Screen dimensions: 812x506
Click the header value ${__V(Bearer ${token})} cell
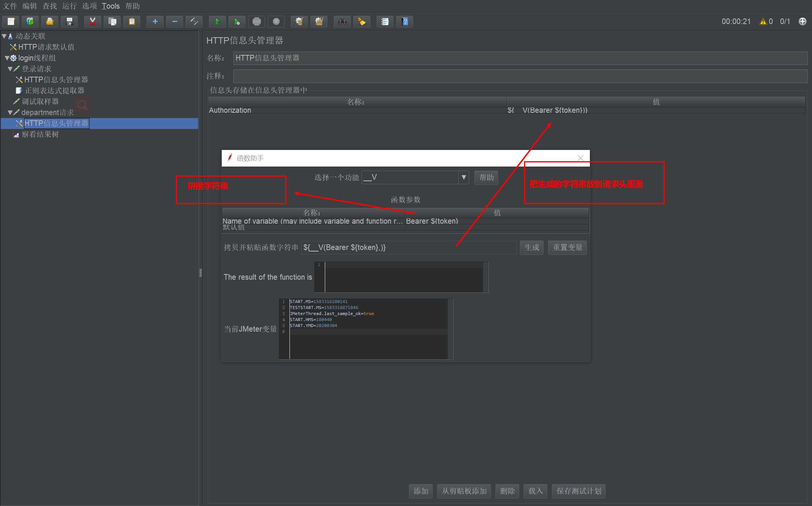coord(656,110)
